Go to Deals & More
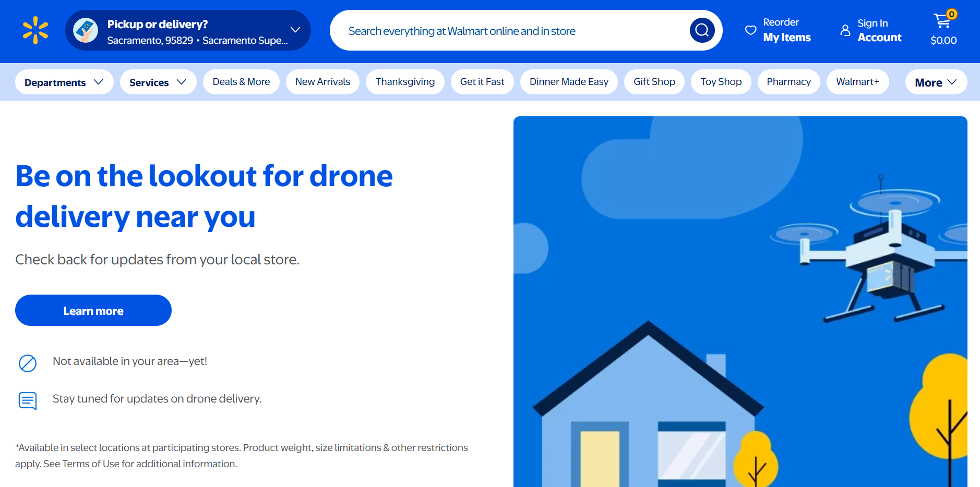Screen dimensions: 980x487 click(x=241, y=82)
